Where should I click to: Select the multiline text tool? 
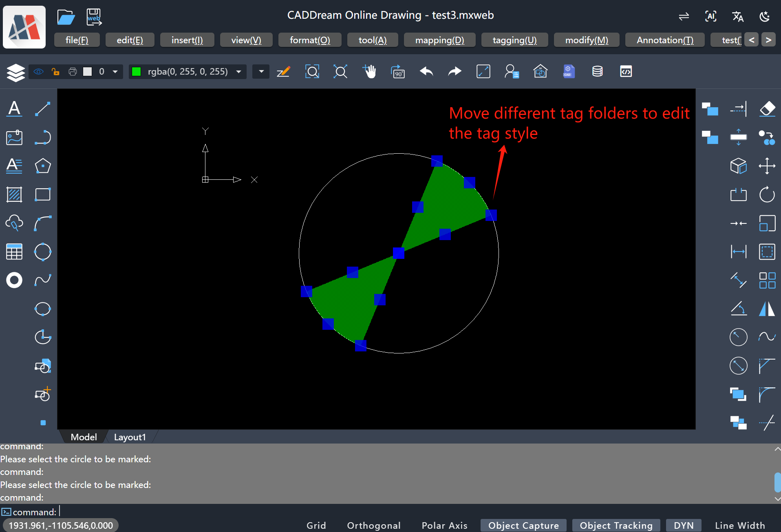point(14,166)
